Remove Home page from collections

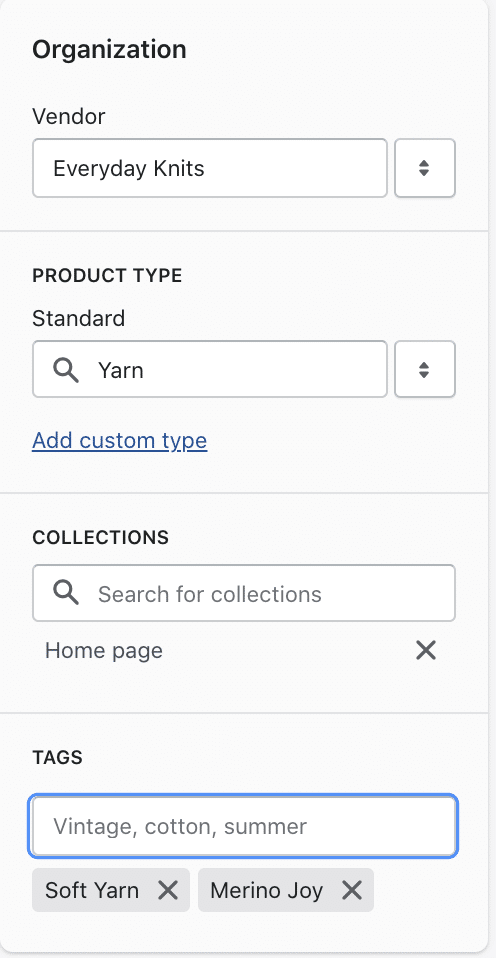click(426, 650)
